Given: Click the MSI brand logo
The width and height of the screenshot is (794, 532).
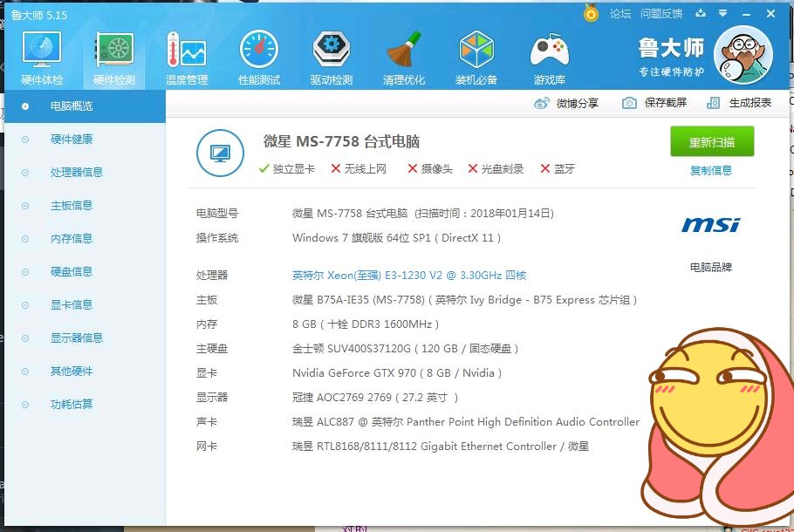Looking at the screenshot, I should coord(711,225).
